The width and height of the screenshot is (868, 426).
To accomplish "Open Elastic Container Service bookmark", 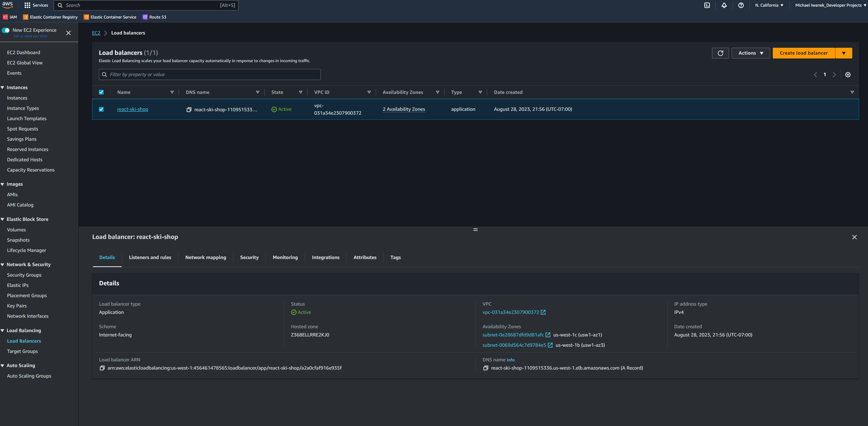I will tap(110, 17).
